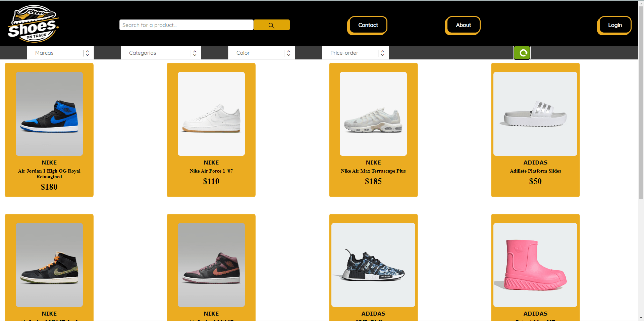Expand the Price-order dropdown
This screenshot has height=321, width=644.
[356, 53]
